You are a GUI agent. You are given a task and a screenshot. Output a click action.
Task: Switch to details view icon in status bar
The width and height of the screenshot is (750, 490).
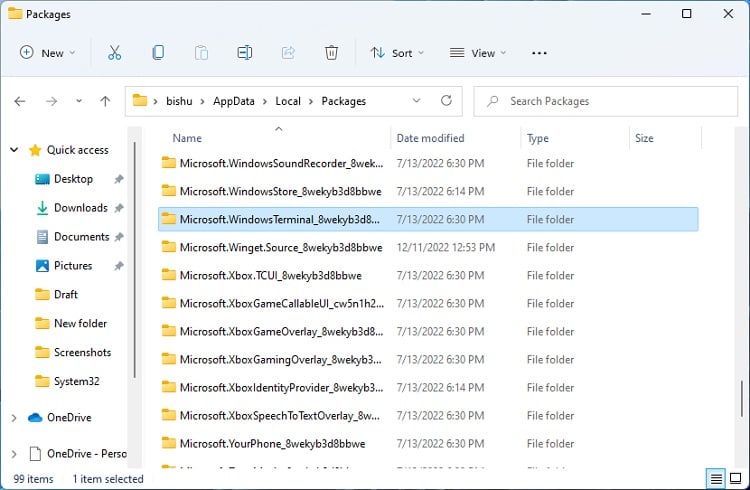point(716,478)
